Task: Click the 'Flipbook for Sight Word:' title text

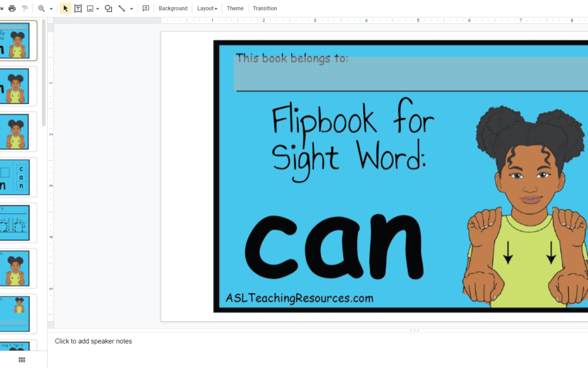Action: [x=352, y=139]
